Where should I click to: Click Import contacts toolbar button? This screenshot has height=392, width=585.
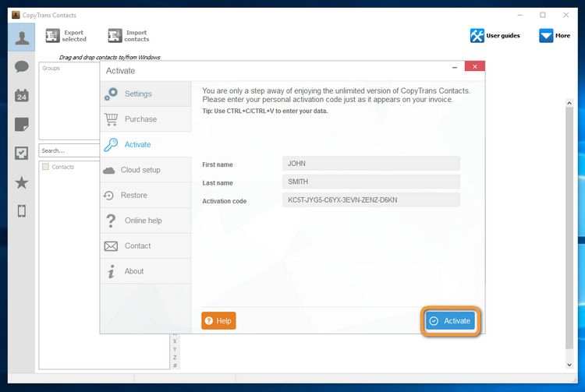pyautogui.click(x=129, y=36)
